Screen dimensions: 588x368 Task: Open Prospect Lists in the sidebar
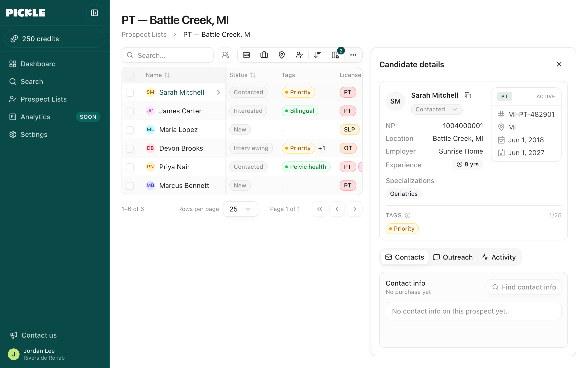click(55, 99)
